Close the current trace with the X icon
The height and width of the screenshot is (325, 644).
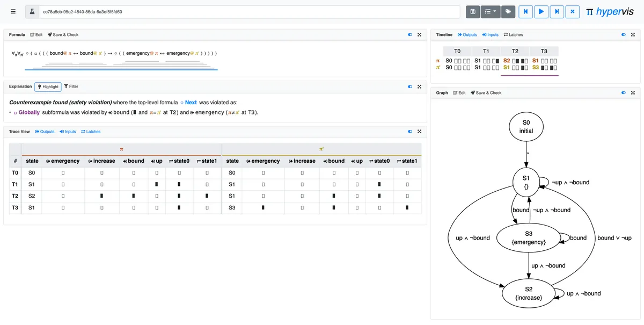click(572, 11)
